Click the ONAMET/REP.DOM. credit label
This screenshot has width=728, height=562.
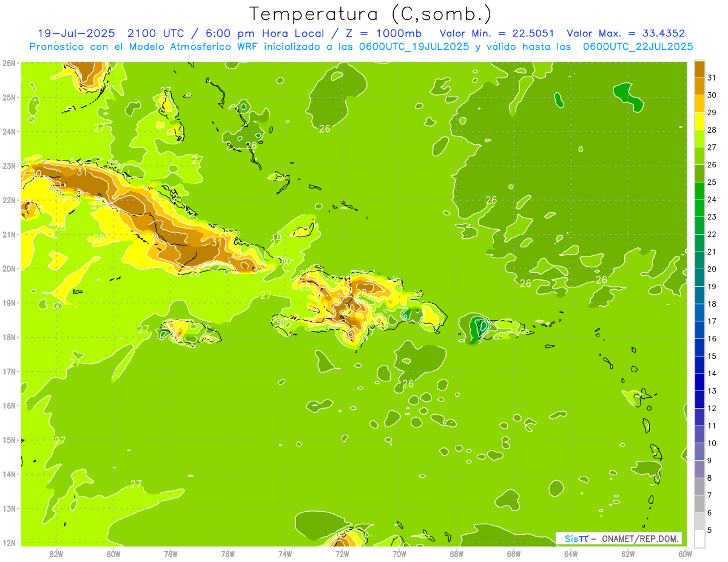[x=641, y=539]
